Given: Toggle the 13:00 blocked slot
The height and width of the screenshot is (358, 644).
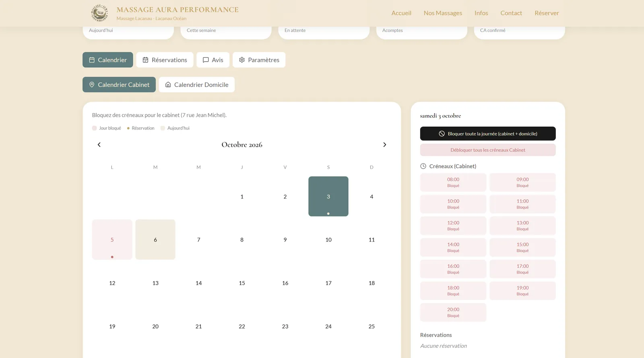Looking at the screenshot, I should (522, 226).
